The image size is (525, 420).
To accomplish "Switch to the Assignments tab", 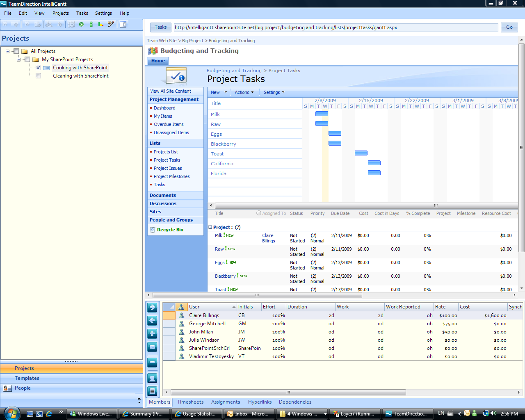I will [226, 402].
